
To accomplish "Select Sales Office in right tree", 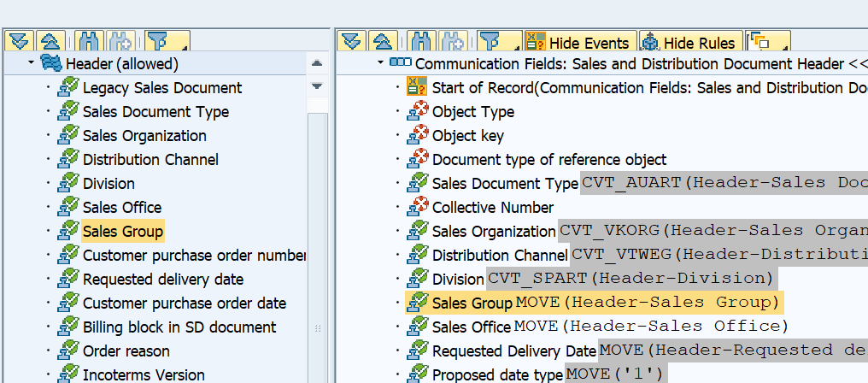I will [x=471, y=327].
